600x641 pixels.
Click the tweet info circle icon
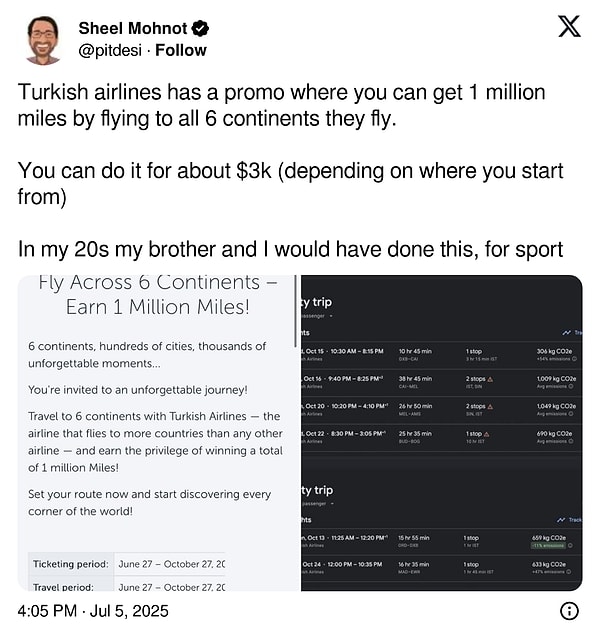[x=569, y=611]
